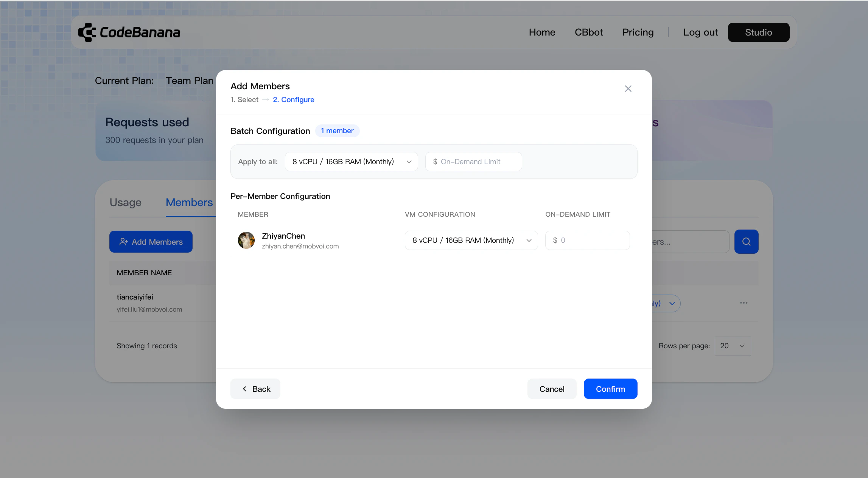Image resolution: width=868 pixels, height=478 pixels.
Task: Click the Confirm button
Action: 610,389
